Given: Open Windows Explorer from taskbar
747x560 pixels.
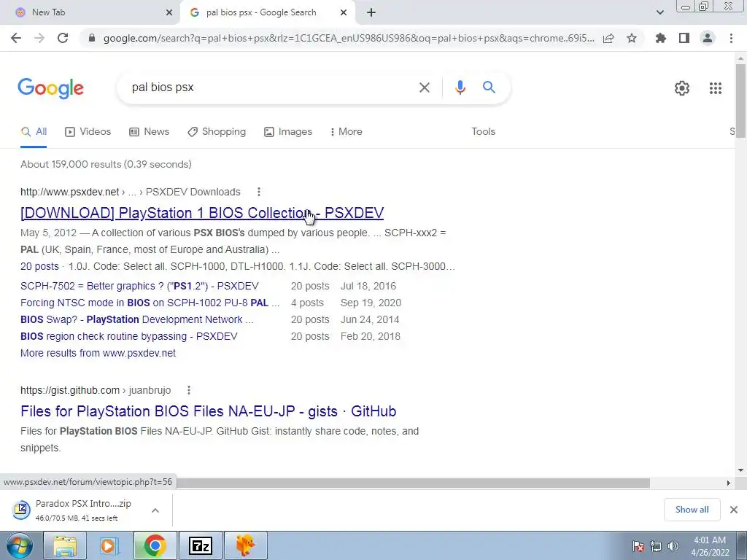Looking at the screenshot, I should click(x=65, y=545).
